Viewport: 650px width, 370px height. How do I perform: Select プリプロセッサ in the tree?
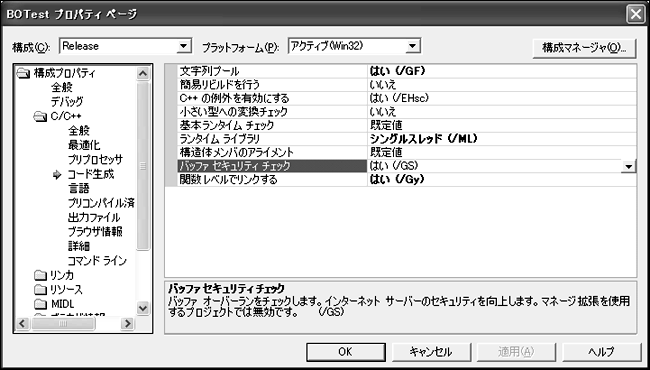[x=96, y=160]
